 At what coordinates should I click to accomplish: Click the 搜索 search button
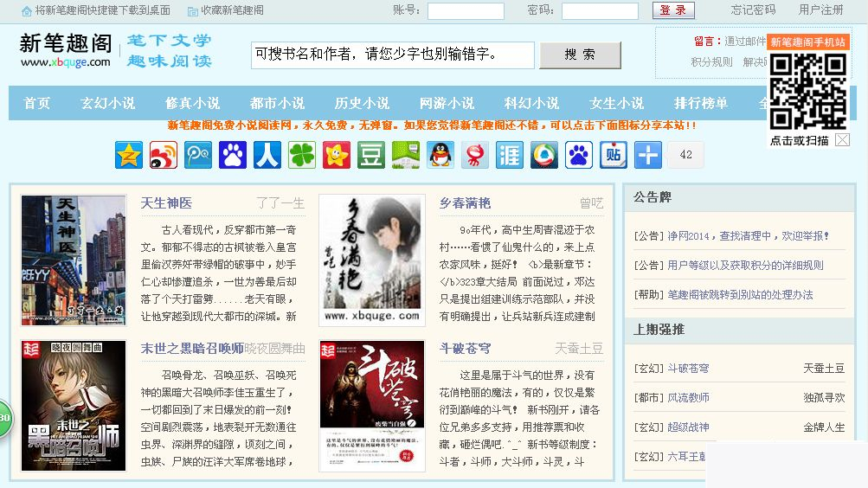click(580, 55)
